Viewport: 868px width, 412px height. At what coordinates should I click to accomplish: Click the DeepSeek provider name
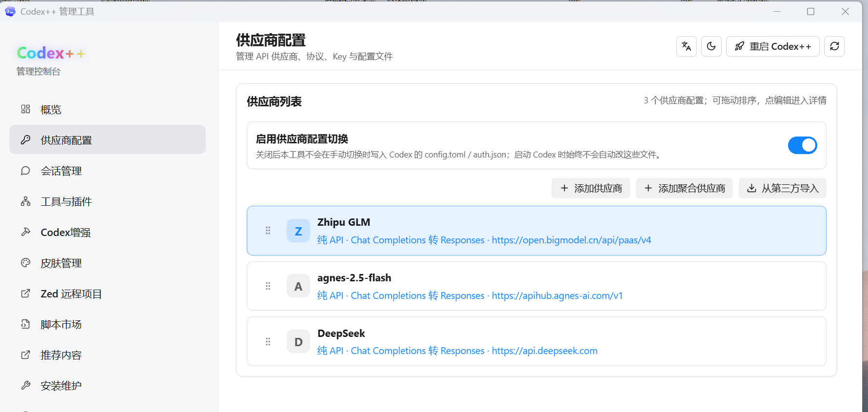341,334
